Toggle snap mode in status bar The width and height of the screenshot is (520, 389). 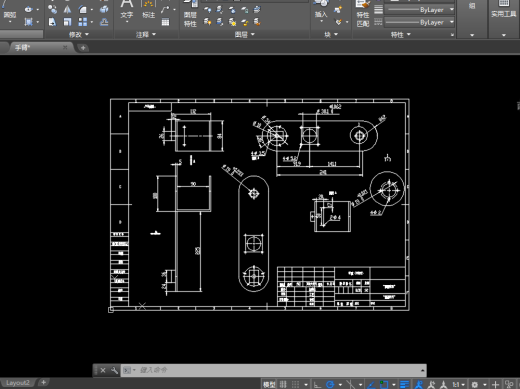tap(295, 384)
